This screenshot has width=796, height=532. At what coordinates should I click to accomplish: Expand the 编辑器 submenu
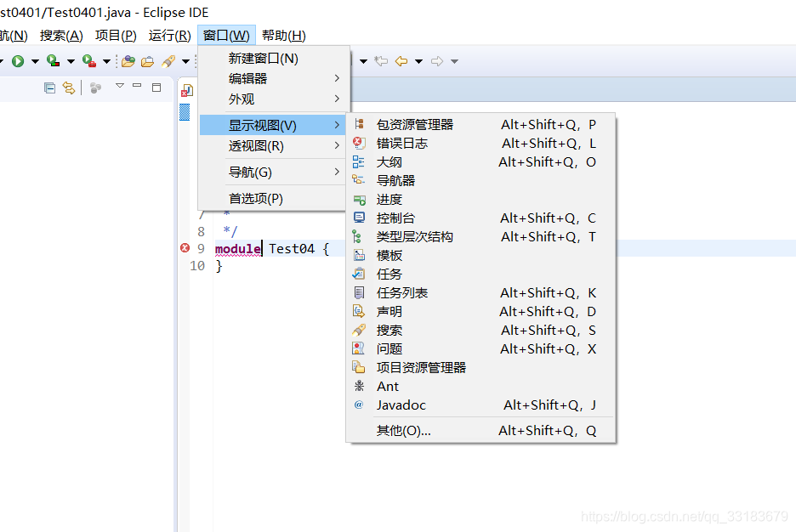272,78
